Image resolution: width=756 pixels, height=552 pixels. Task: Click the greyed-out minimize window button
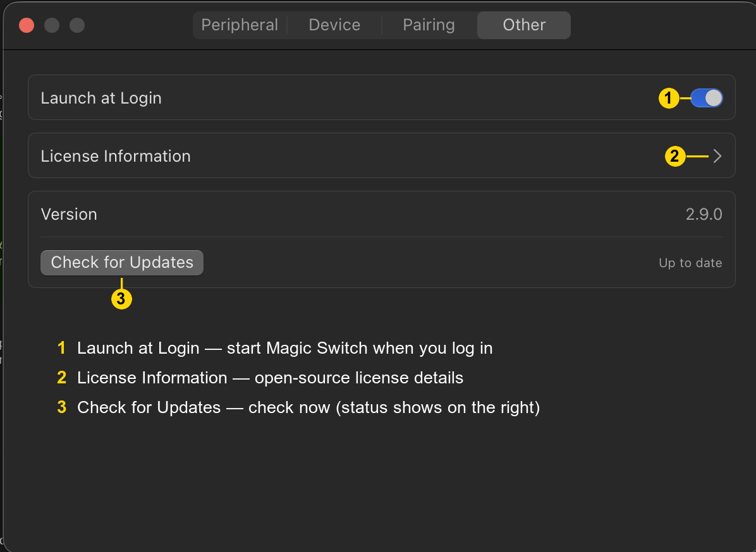coord(52,25)
